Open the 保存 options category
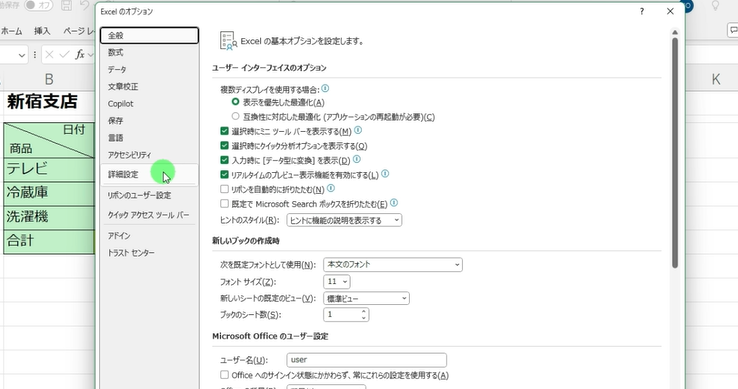 point(149,121)
